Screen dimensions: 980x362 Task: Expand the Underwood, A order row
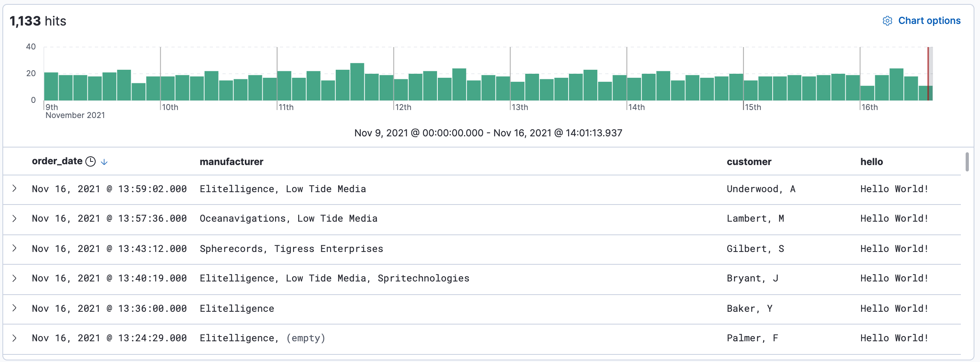pyautogui.click(x=14, y=189)
